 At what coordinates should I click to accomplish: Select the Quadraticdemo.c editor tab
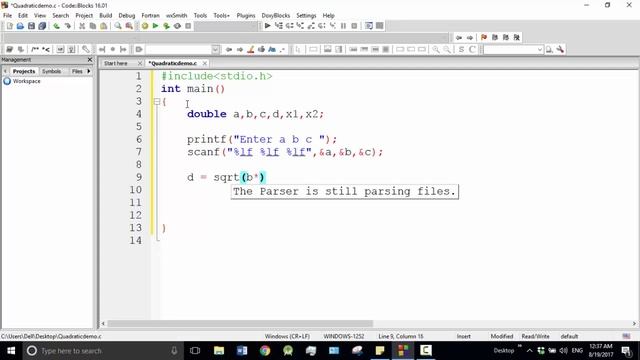pyautogui.click(x=173, y=63)
